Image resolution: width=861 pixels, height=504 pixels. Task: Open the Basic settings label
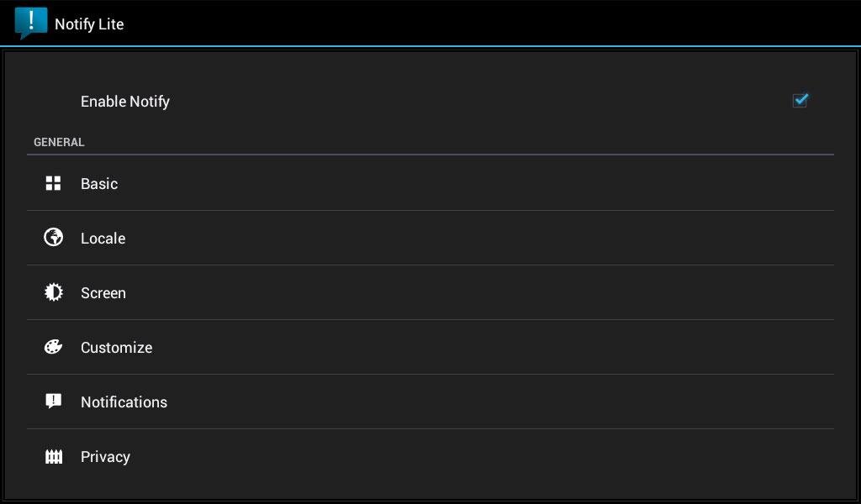(x=99, y=184)
